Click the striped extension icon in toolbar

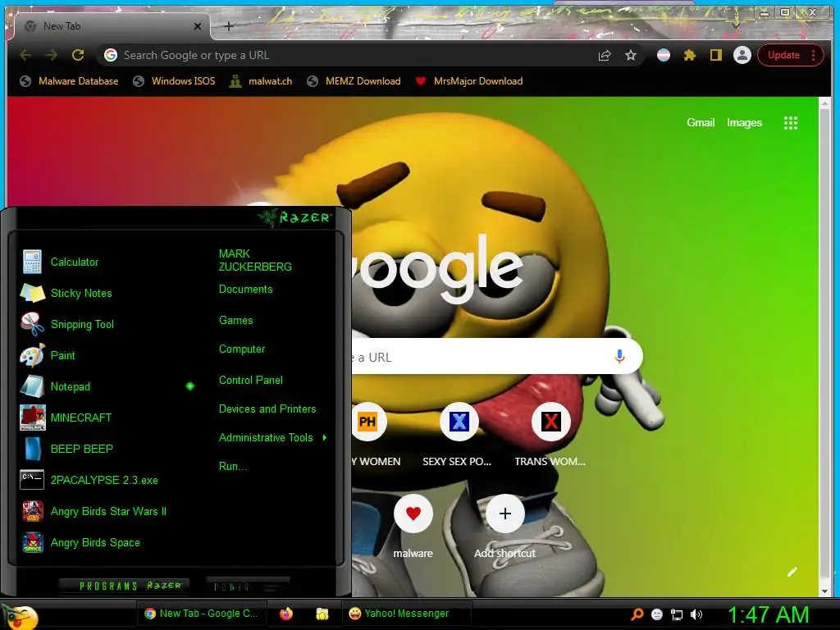[x=663, y=55]
